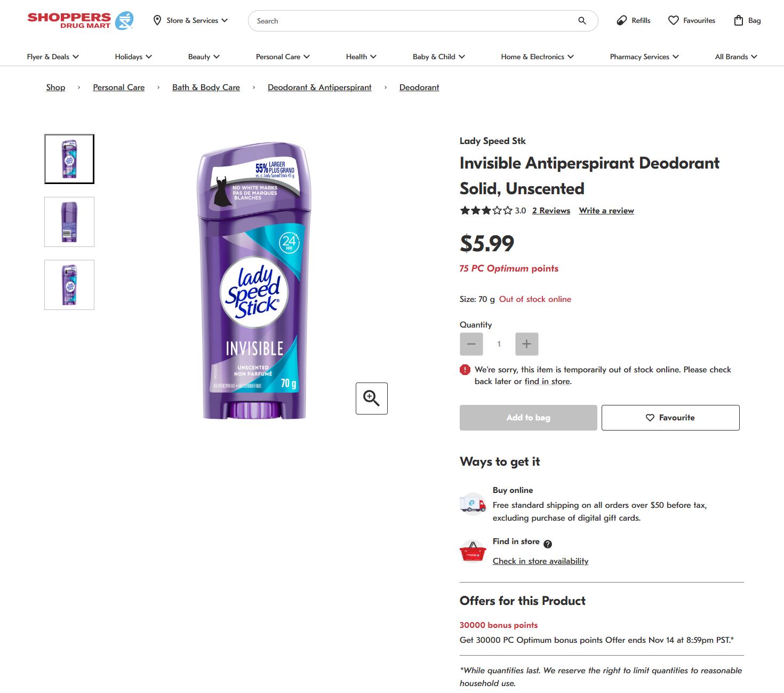The width and height of the screenshot is (784, 693).
Task: Click the store location pin icon
Action: 157,20
